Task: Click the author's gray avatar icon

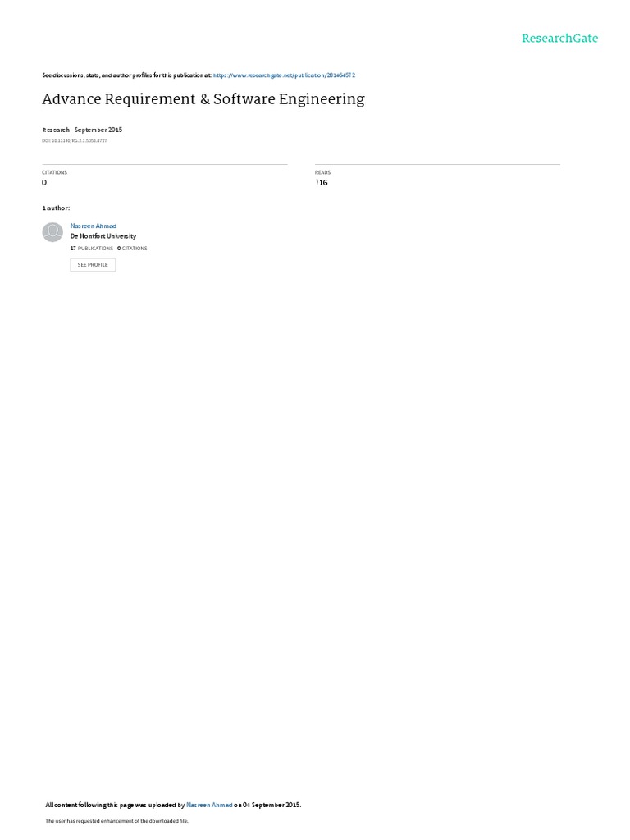Action: (x=52, y=232)
